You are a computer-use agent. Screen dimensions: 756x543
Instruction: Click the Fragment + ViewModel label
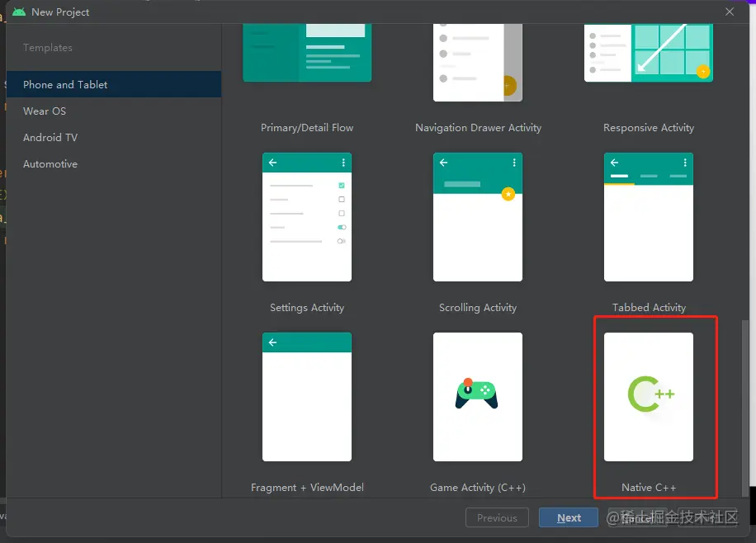coord(307,488)
